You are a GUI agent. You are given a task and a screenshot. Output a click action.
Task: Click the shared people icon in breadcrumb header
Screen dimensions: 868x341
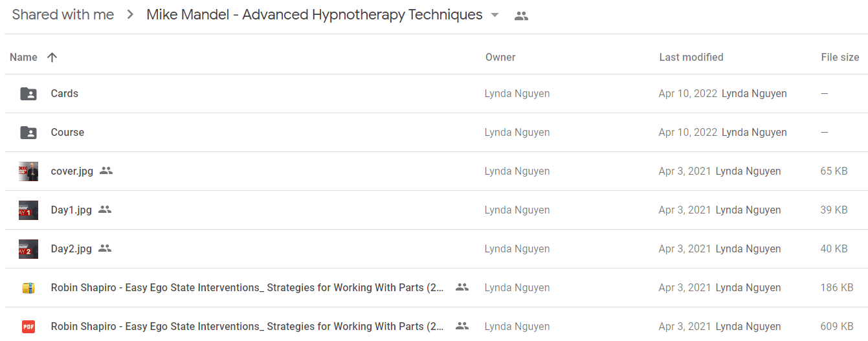pyautogui.click(x=521, y=16)
